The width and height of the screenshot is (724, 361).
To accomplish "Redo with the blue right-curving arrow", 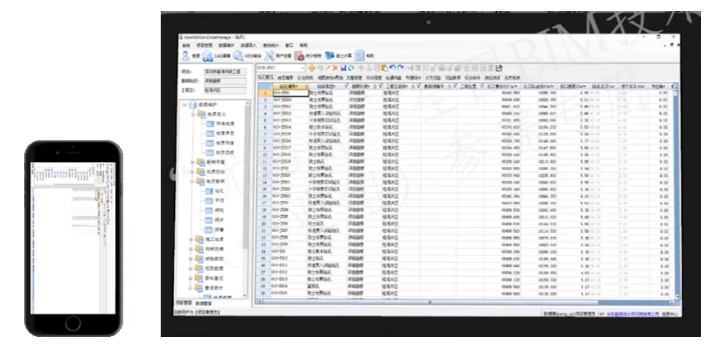I will (400, 68).
